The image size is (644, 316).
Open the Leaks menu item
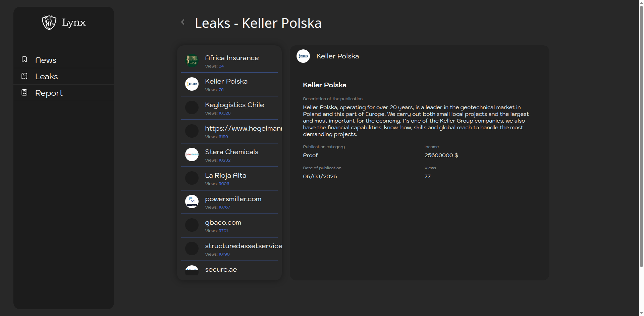point(47,77)
